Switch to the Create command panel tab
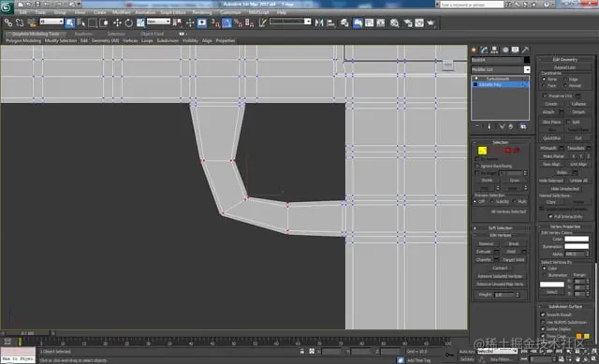The height and width of the screenshot is (364, 599). (475, 50)
